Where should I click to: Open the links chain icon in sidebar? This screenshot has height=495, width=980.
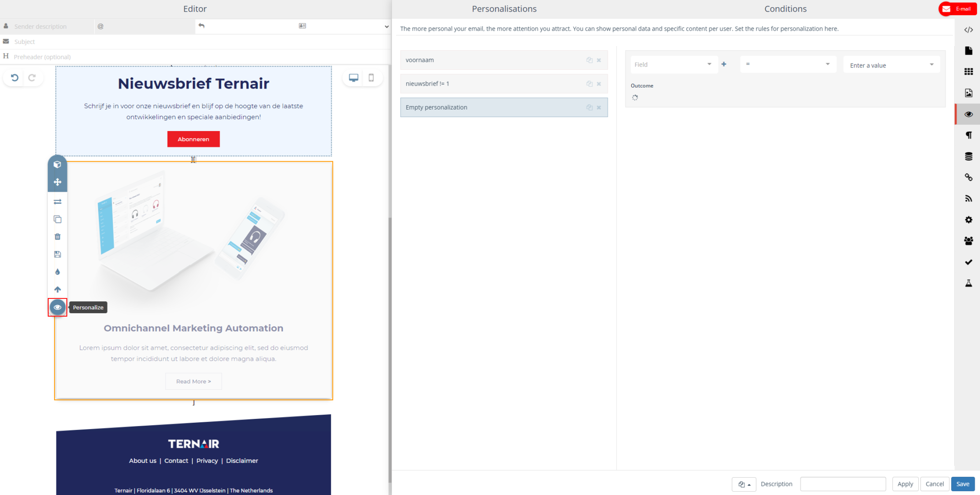tap(969, 177)
